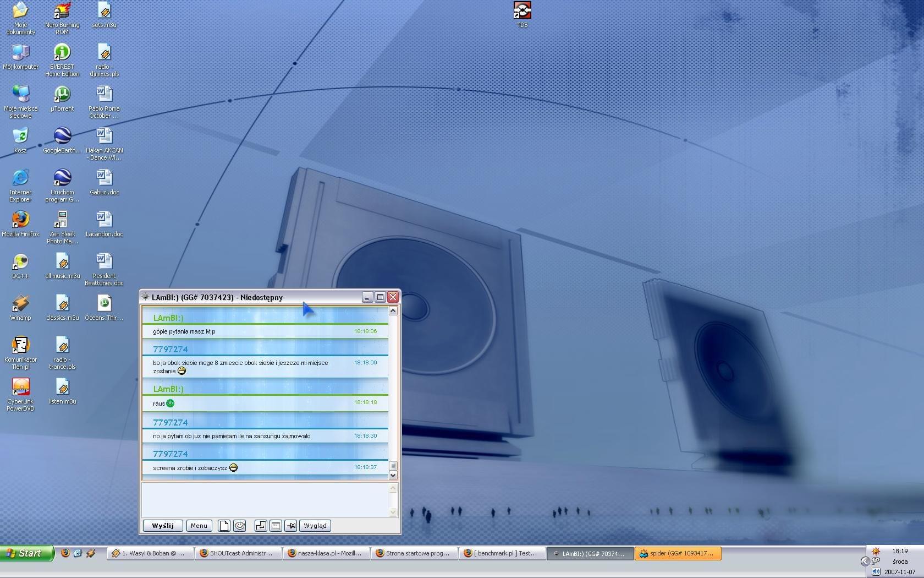Click in the message input field
The height and width of the screenshot is (578, 924).
[x=265, y=500]
